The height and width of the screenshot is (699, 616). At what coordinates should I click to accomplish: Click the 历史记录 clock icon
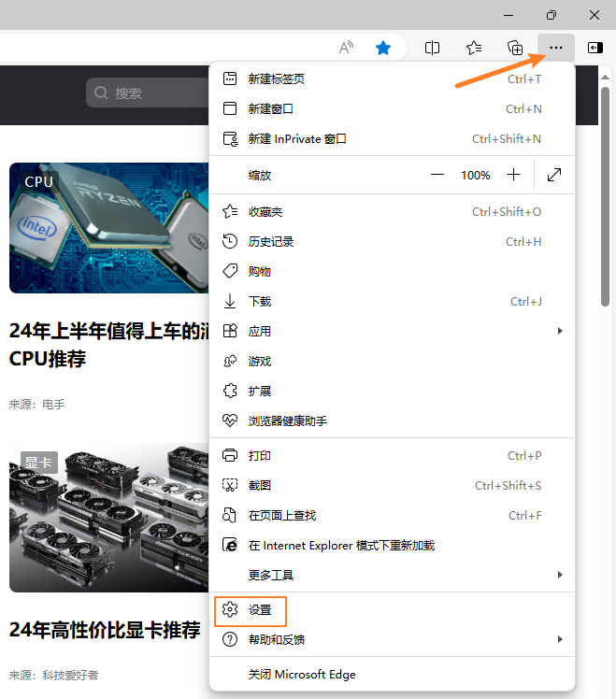coord(230,241)
